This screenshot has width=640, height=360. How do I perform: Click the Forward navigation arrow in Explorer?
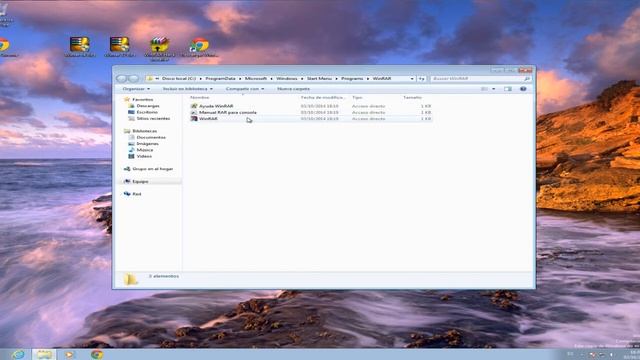pyautogui.click(x=133, y=78)
